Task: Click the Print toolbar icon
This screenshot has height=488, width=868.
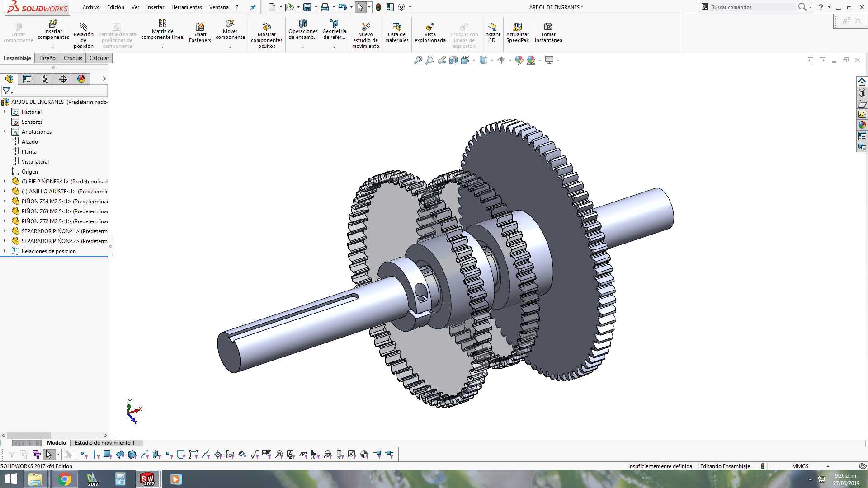Action: click(325, 7)
